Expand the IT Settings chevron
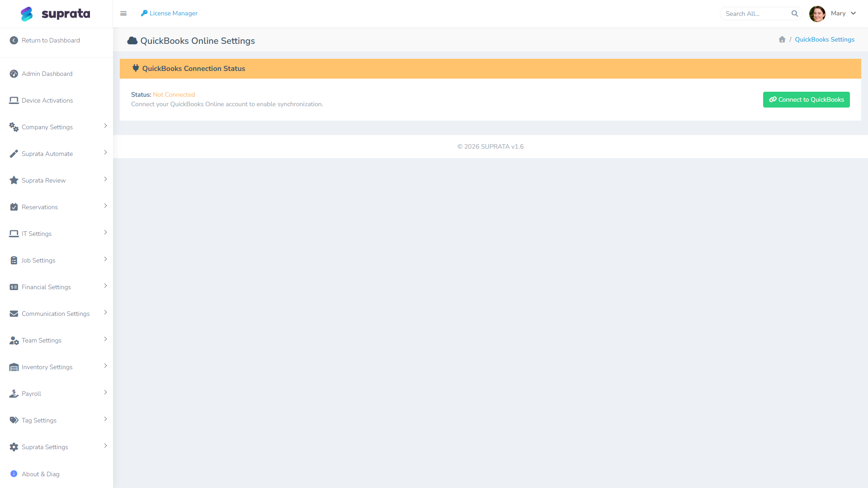Image resolution: width=868 pixels, height=488 pixels. coord(105,232)
